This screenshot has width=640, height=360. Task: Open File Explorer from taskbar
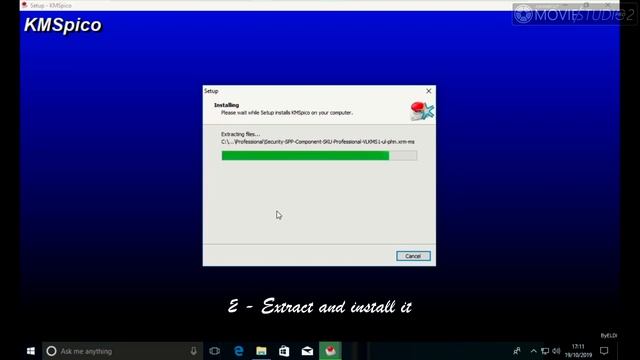point(261,351)
